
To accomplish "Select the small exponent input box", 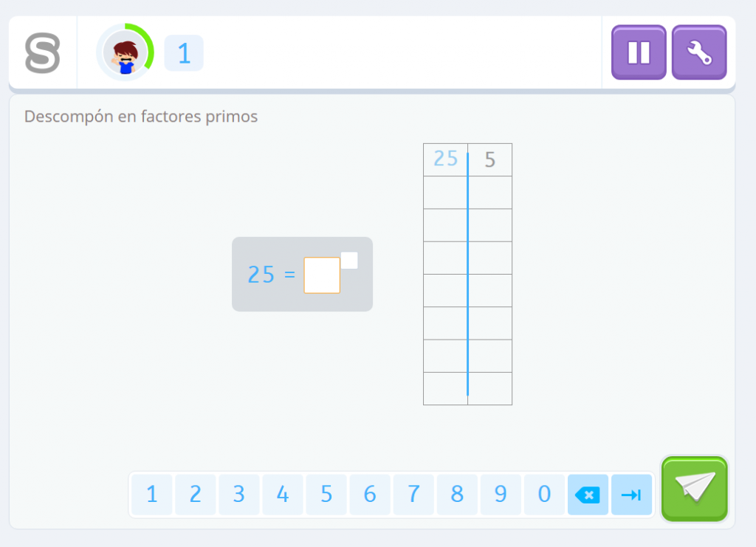I will pyautogui.click(x=349, y=261).
